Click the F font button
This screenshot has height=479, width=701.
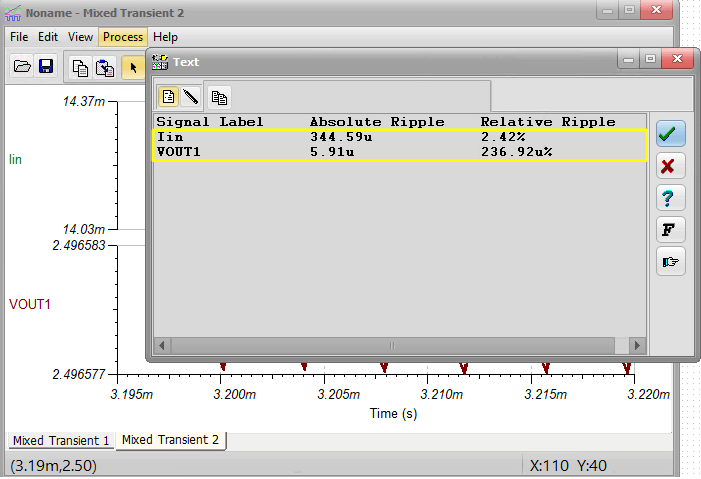coord(670,229)
